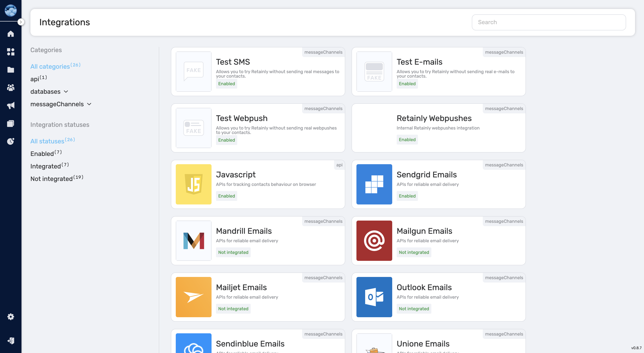
Task: Click the megaphone campaigns sidebar icon
Action: pyautogui.click(x=11, y=106)
